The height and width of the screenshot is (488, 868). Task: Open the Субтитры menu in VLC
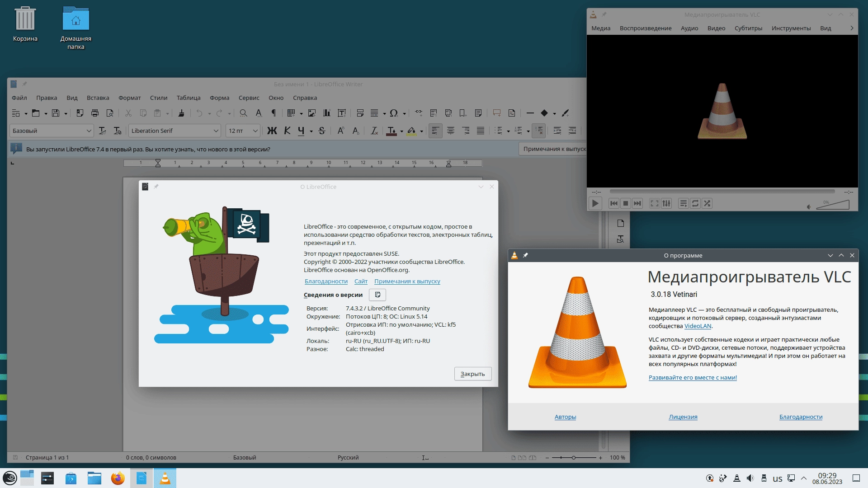748,28
